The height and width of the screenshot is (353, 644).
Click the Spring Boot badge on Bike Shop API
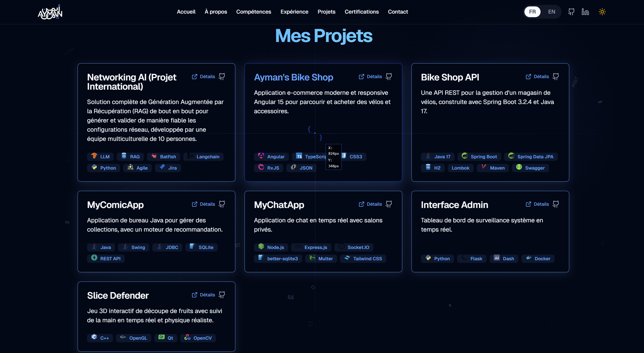(x=479, y=157)
